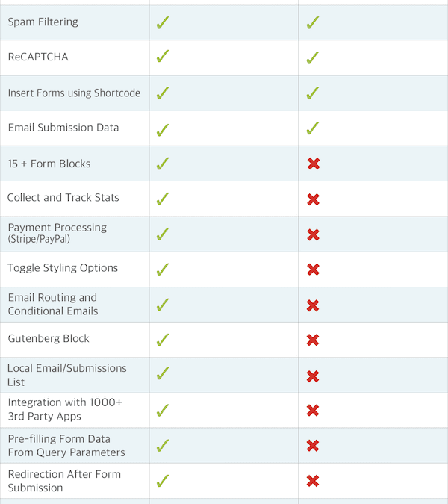
Task: Click the green checkmark for Gutenberg Block
Action: pos(162,340)
